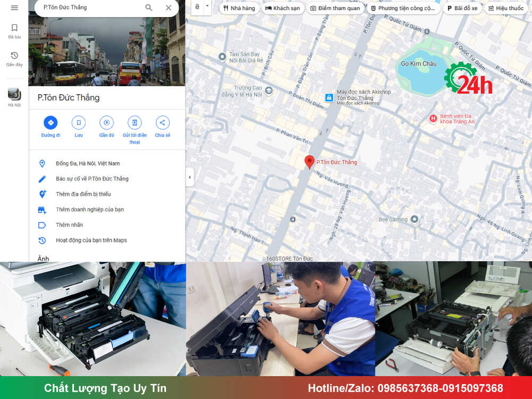532x399 pixels.
Task: Save place with the Lưu icon
Action: pyautogui.click(x=79, y=127)
